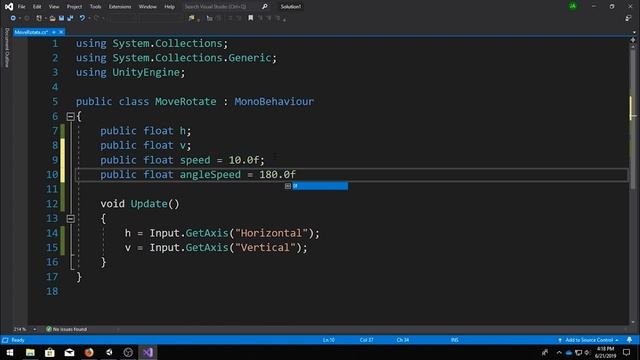Click the Ready status text
The width and height of the screenshot is (640, 360).
point(18,340)
